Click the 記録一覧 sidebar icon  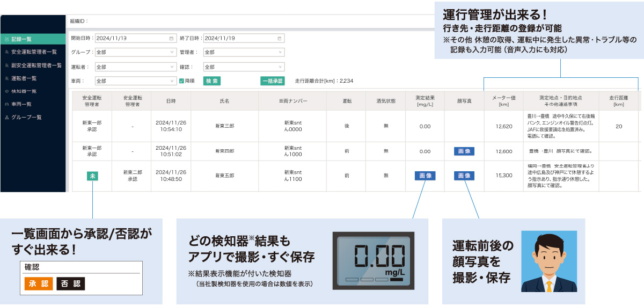coord(6,39)
